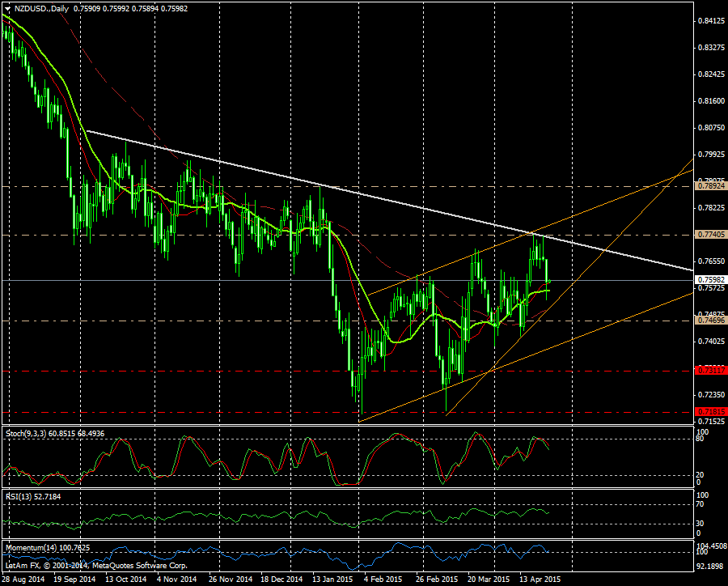Click the tan 0.74696 price level tag
The width and height of the screenshot is (728, 586).
click(711, 321)
